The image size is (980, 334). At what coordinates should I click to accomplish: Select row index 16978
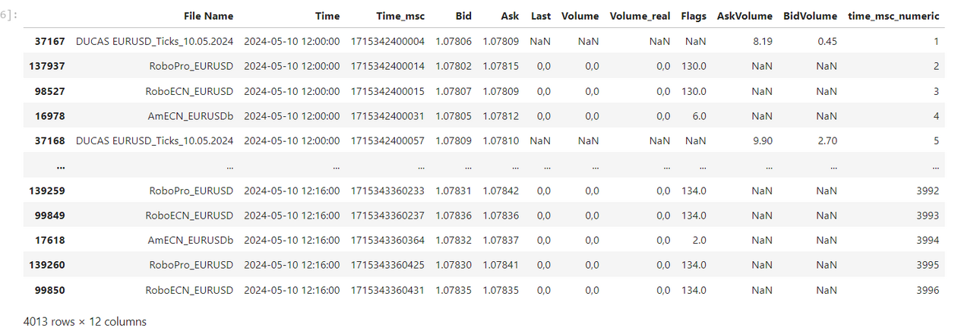50,116
